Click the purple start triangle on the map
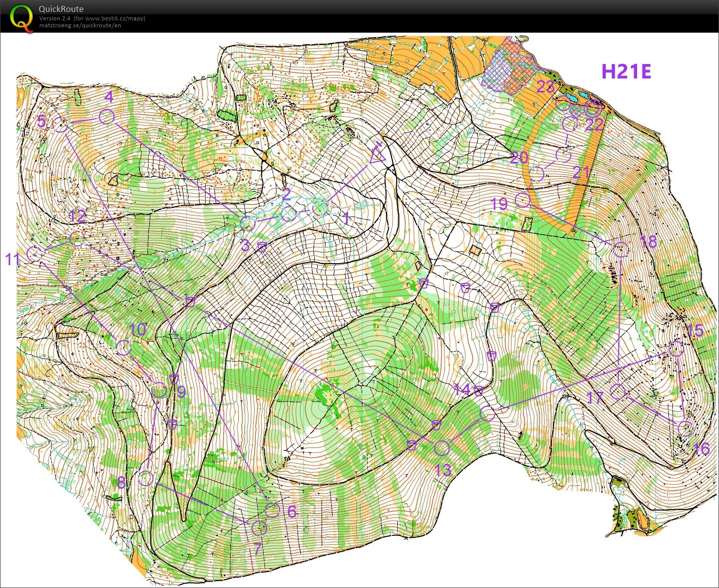The image size is (719, 588). 378,155
